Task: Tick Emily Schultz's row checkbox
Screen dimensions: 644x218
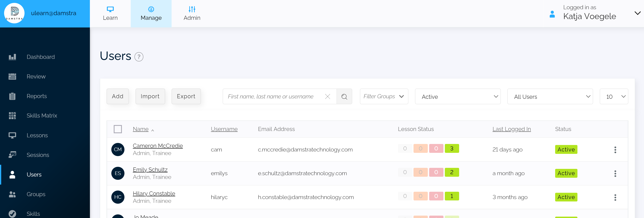Action: coord(118,173)
